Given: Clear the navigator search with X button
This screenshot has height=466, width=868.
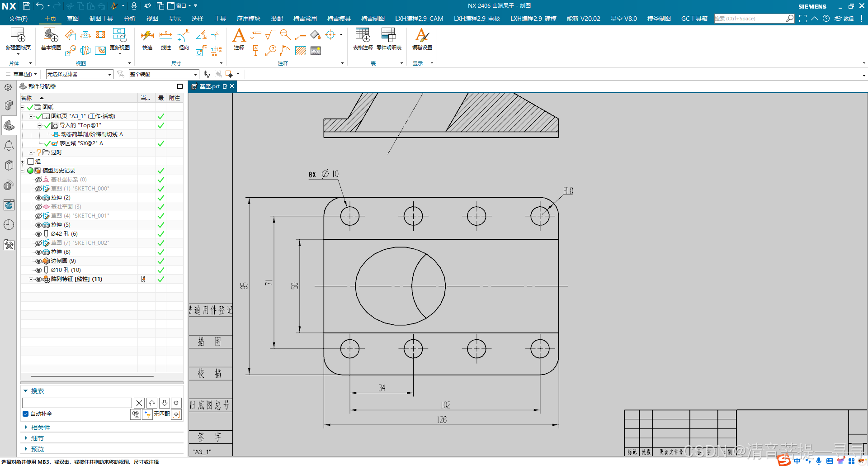Looking at the screenshot, I should point(139,403).
